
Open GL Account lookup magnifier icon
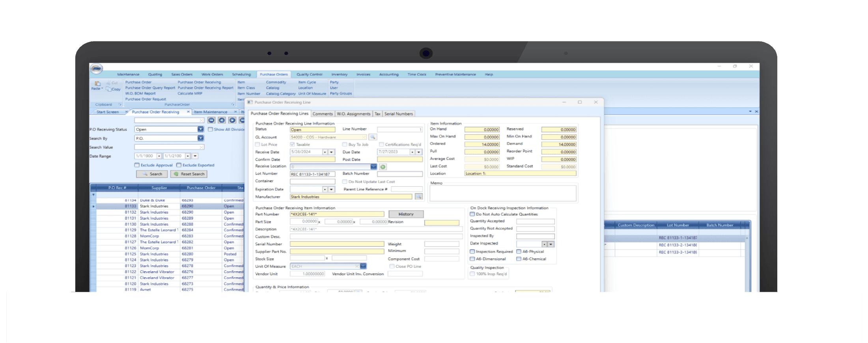pyautogui.click(x=373, y=137)
